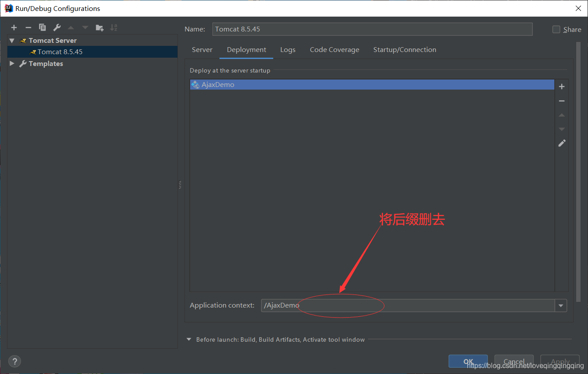The height and width of the screenshot is (374, 588).
Task: Copy the selected configuration
Action: pyautogui.click(x=42, y=28)
